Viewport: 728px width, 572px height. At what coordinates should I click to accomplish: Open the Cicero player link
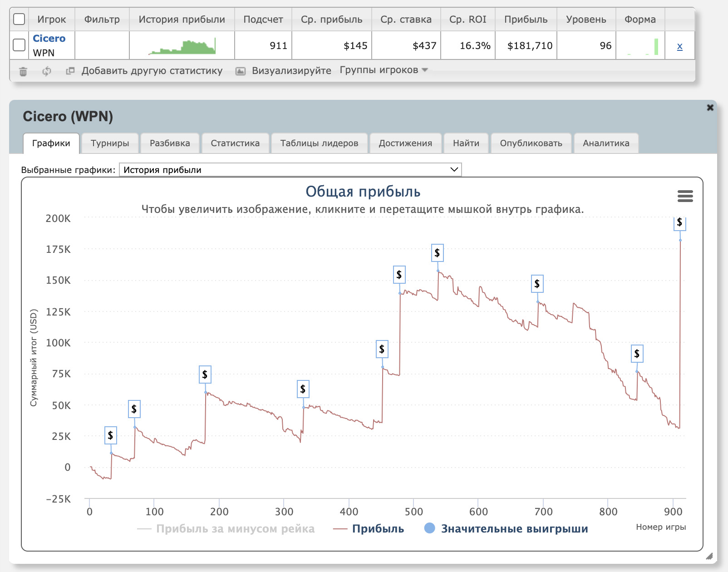point(49,39)
